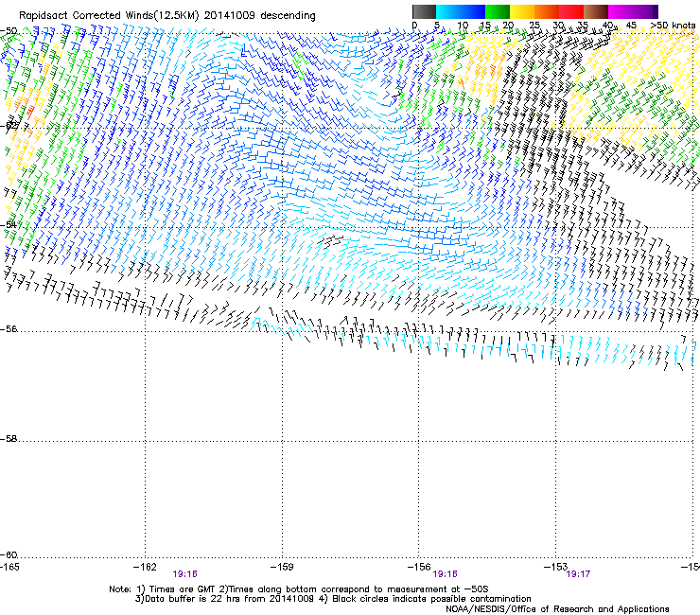The image size is (700, 615).
Task: Click the '>50 knots' legend label
Action: click(673, 25)
